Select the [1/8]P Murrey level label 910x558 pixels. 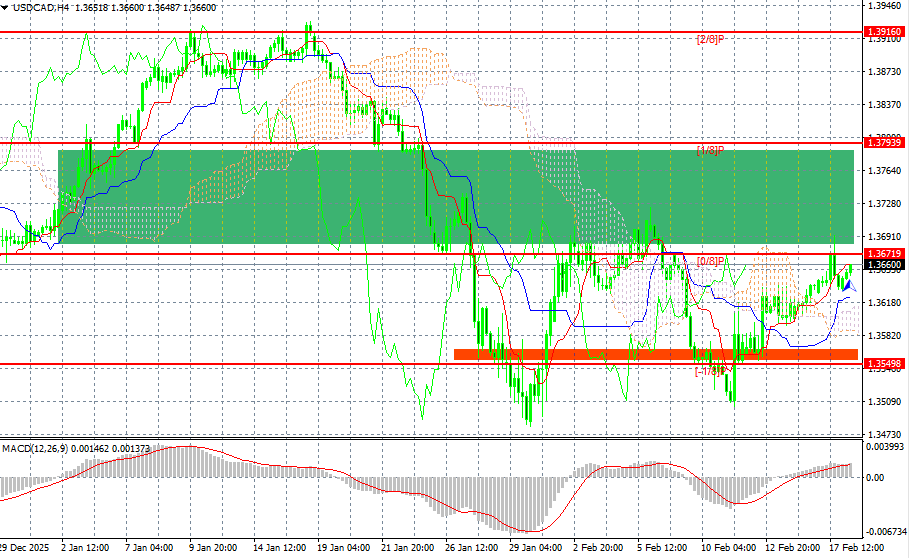(x=710, y=150)
